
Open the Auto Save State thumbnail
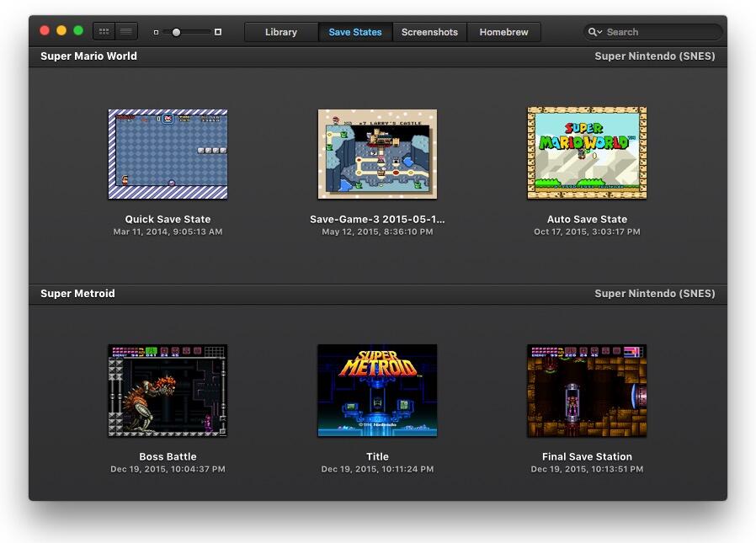(586, 153)
